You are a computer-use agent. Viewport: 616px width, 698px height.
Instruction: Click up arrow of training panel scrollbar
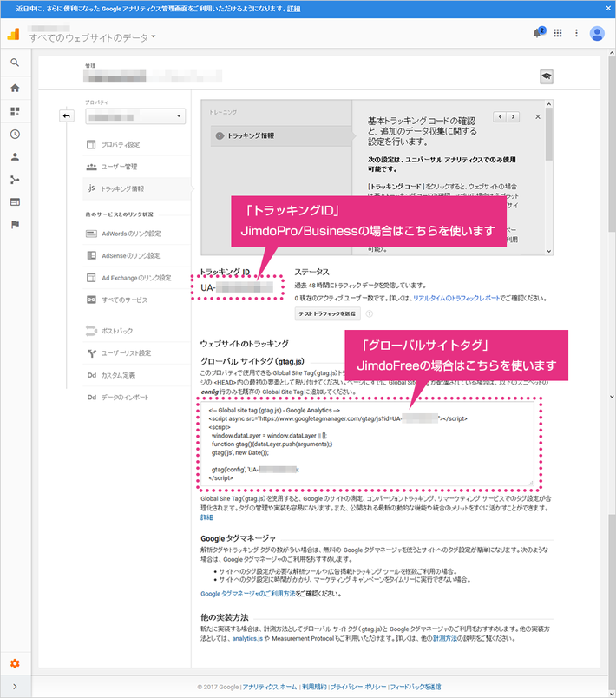click(549, 103)
